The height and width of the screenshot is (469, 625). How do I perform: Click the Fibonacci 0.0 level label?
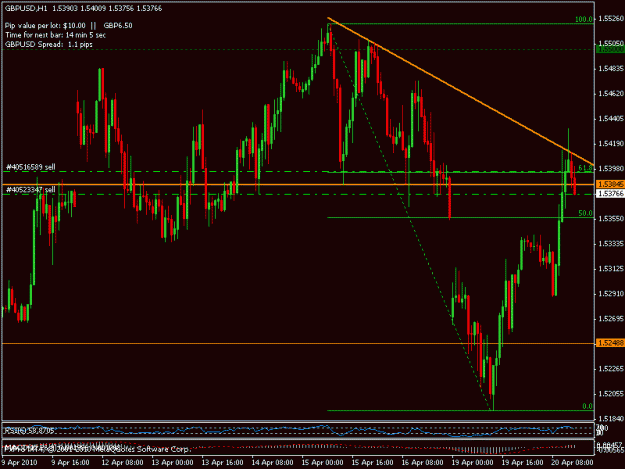587,406
